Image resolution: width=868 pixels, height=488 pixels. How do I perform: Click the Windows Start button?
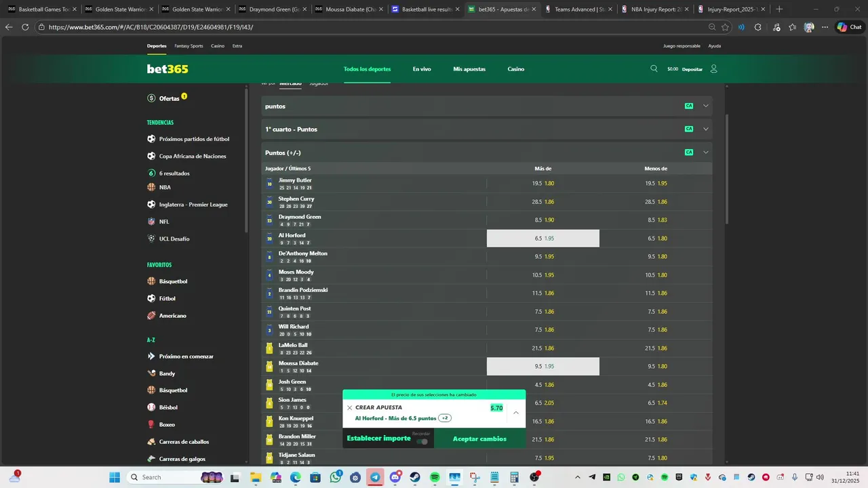tap(115, 477)
